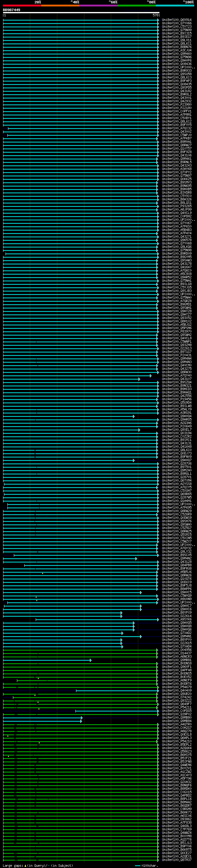Select hit label UniRef100_Q58623
Image resolution: width=197 pixels, height=868 pixels.
(177, 751)
